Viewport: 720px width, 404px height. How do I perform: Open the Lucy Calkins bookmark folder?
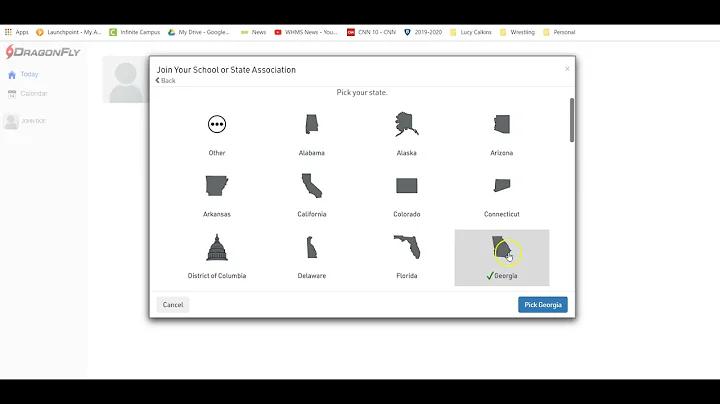pyautogui.click(x=471, y=32)
